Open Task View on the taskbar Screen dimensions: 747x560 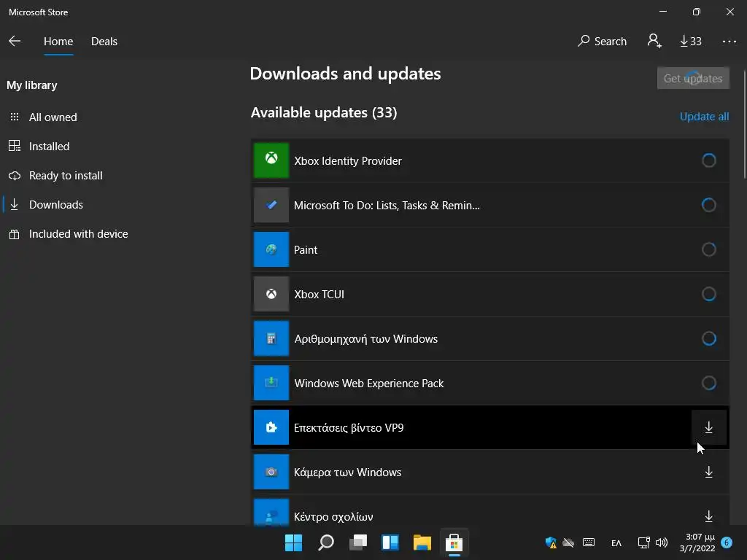(357, 542)
